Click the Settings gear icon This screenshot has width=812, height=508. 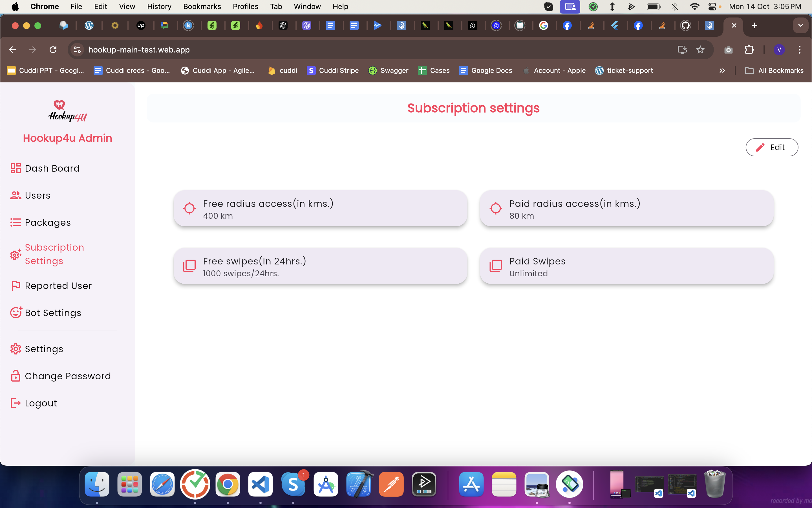pos(16,349)
